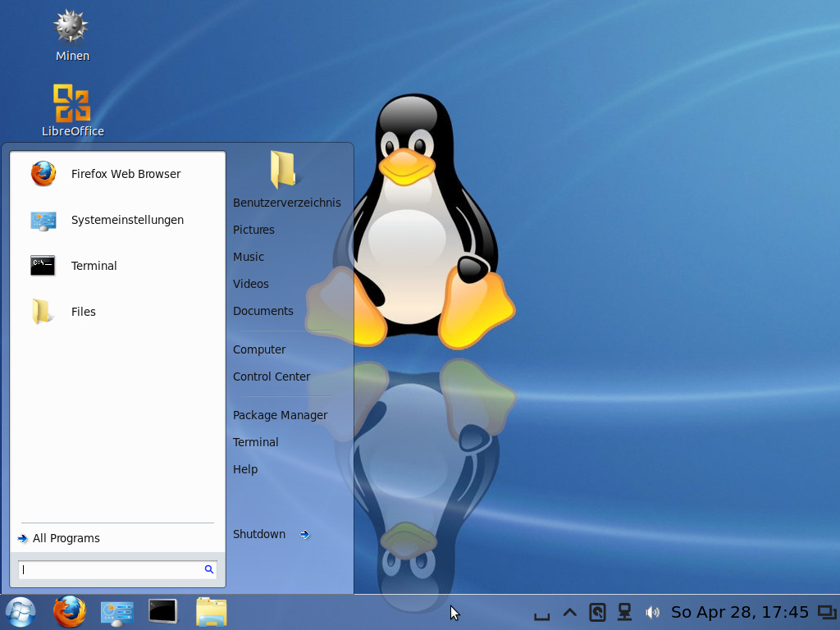This screenshot has height=630, width=840.
Task: Open the terminal icon on the taskbar
Action: pos(163,611)
